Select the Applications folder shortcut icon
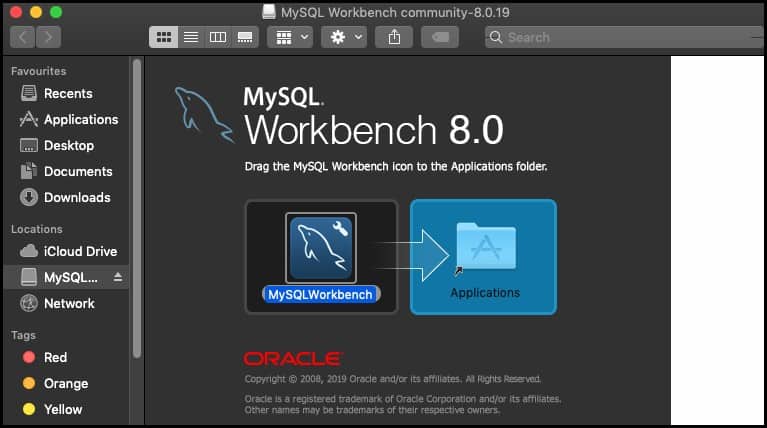The image size is (767, 428). pyautogui.click(x=485, y=247)
